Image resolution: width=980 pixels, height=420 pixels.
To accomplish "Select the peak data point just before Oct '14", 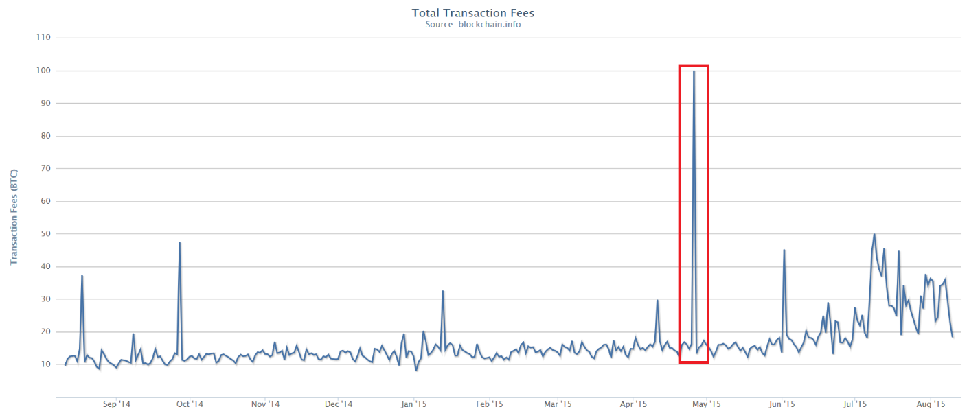I will (179, 243).
